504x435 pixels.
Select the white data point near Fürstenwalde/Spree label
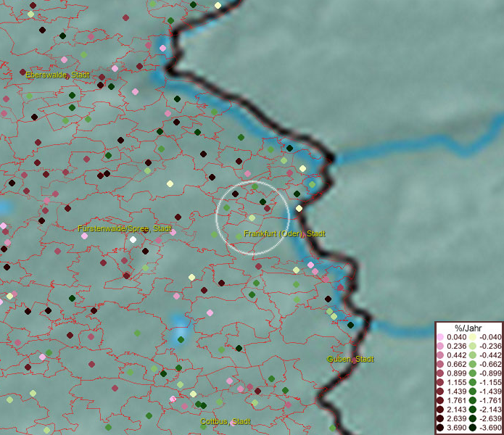pos(133,239)
